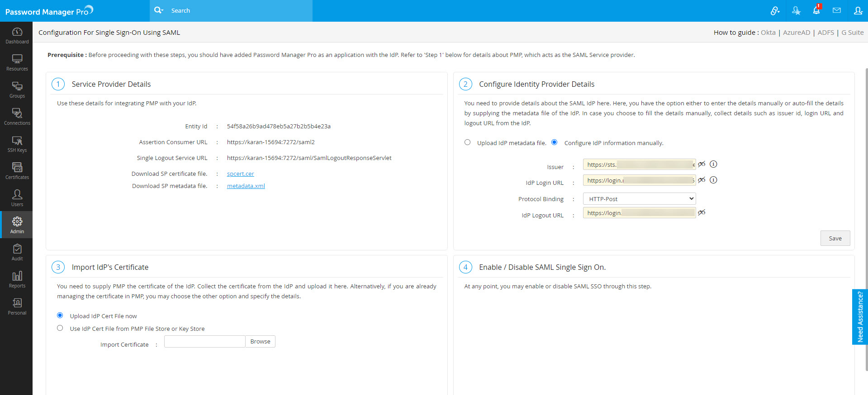This screenshot has width=868, height=395.
Task: Open the Dashboard from sidebar
Action: click(17, 35)
